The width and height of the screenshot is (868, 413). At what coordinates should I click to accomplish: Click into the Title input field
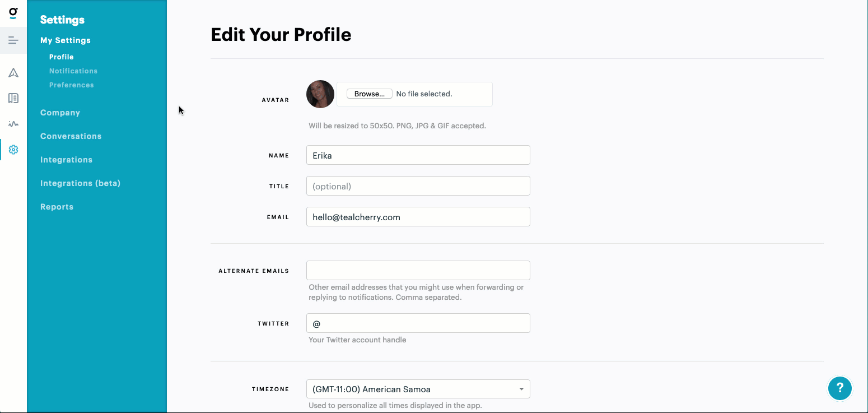[418, 186]
